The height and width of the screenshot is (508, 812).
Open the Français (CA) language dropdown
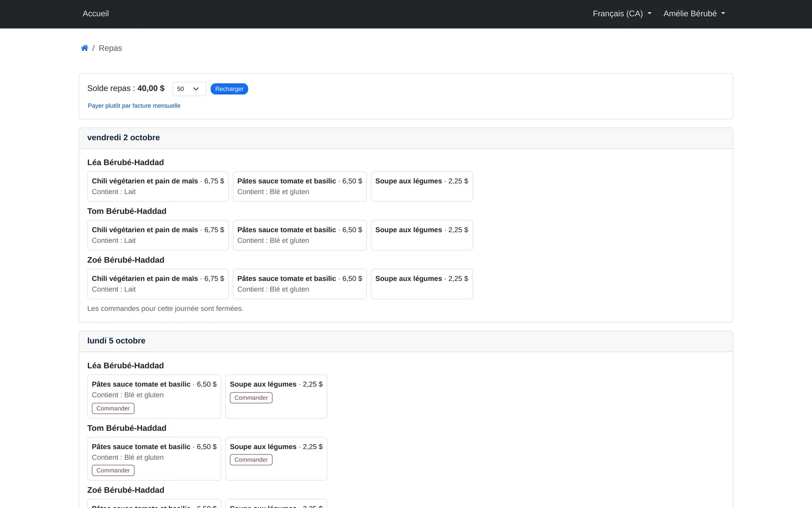pyautogui.click(x=622, y=14)
